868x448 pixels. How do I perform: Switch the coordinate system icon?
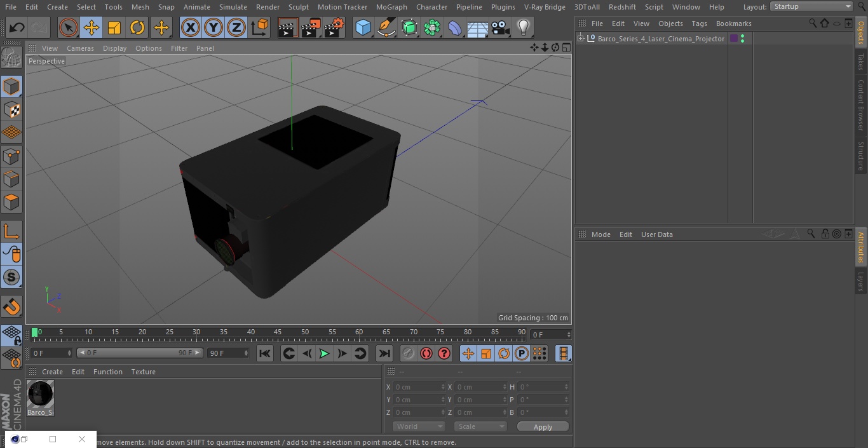tap(260, 27)
